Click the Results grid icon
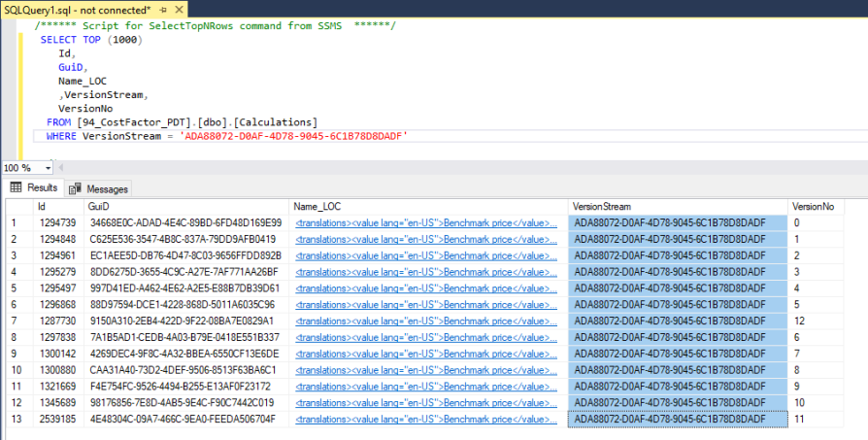Image resolution: width=868 pixels, height=440 pixels. tap(17, 187)
